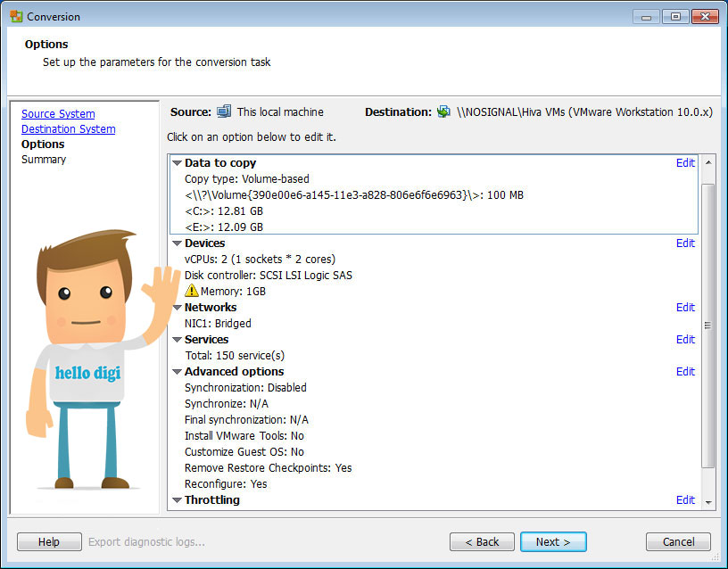Collapse the Devices section
The width and height of the screenshot is (728, 569).
(177, 243)
